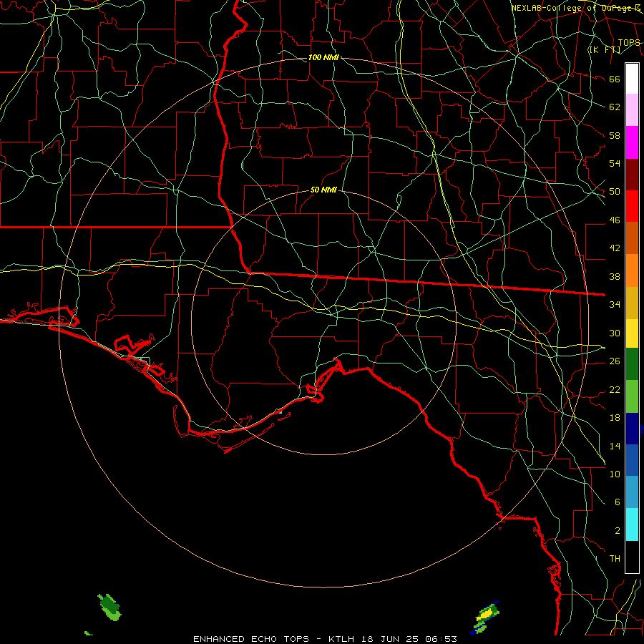Click the tiny green echo near the bottom-left corner
Screen dimensions: 644x644
coord(88,633)
